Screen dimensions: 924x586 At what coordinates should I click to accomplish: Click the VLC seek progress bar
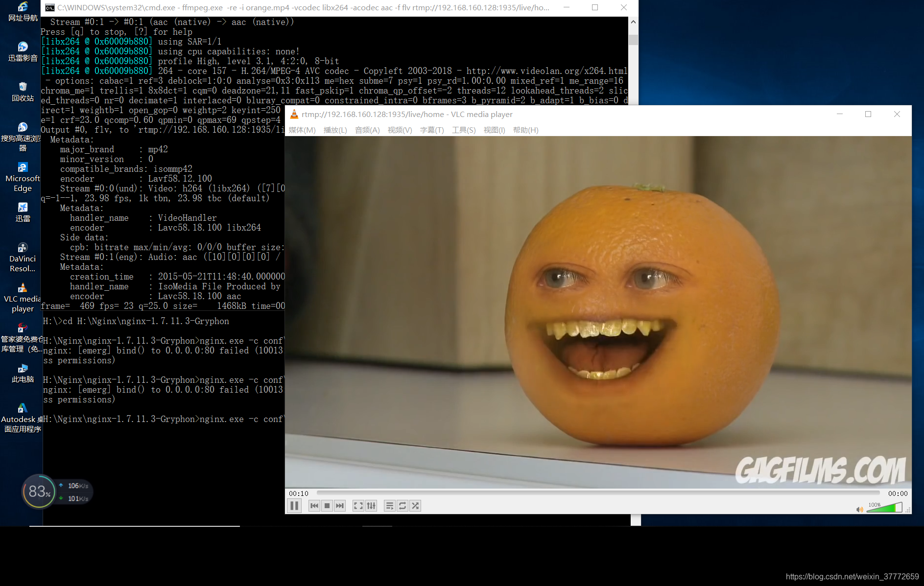[598, 493]
